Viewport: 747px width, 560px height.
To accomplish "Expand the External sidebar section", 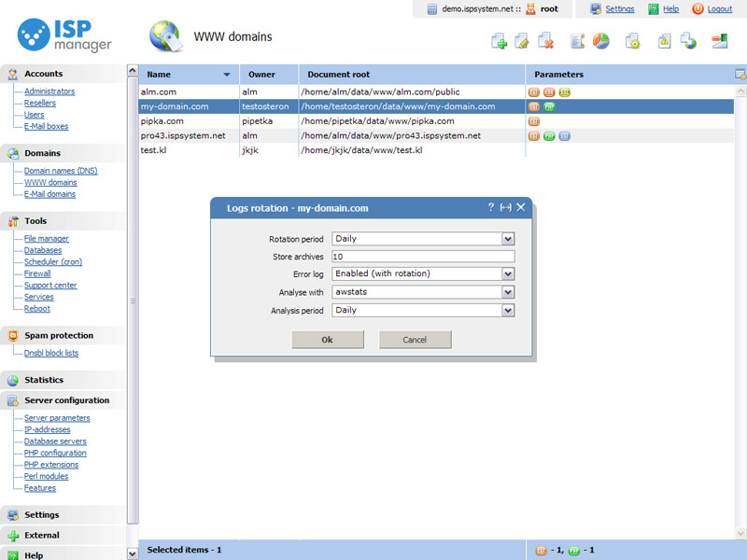I will (63, 535).
